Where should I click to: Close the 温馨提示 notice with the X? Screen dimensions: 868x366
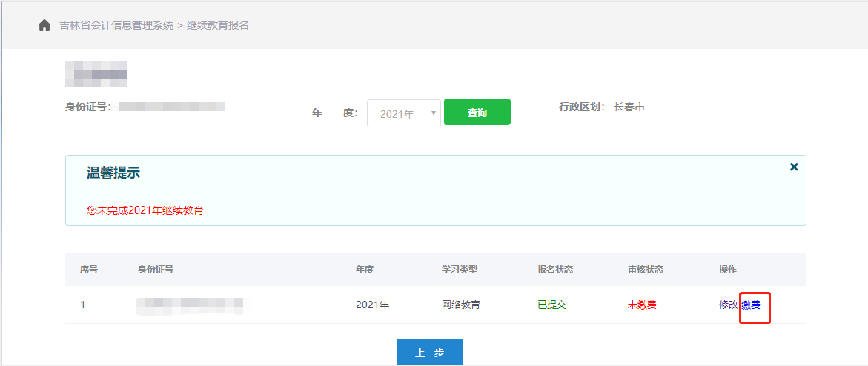[794, 167]
